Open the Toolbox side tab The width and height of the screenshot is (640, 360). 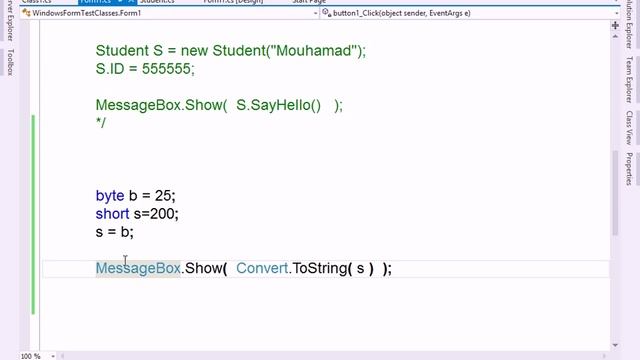[x=11, y=62]
